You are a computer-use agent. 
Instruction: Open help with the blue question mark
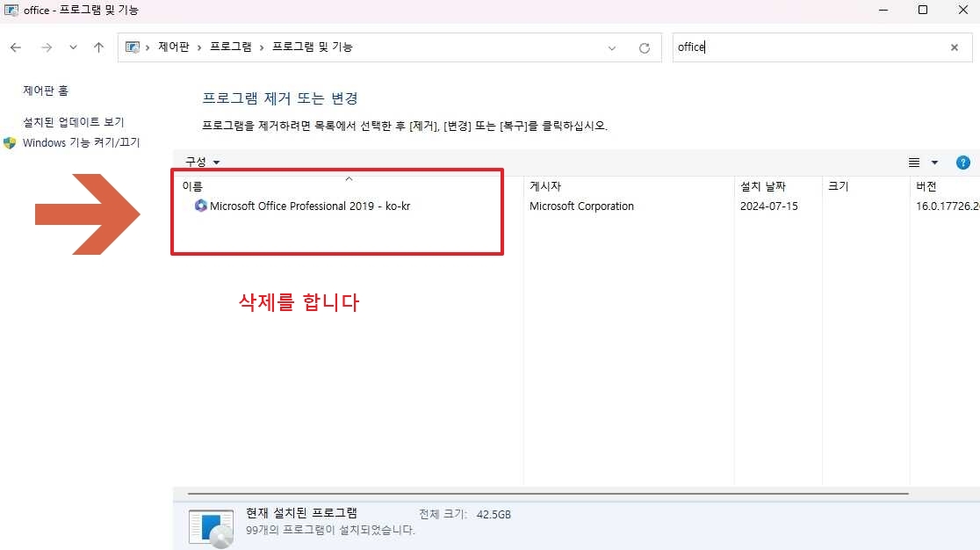tap(963, 163)
